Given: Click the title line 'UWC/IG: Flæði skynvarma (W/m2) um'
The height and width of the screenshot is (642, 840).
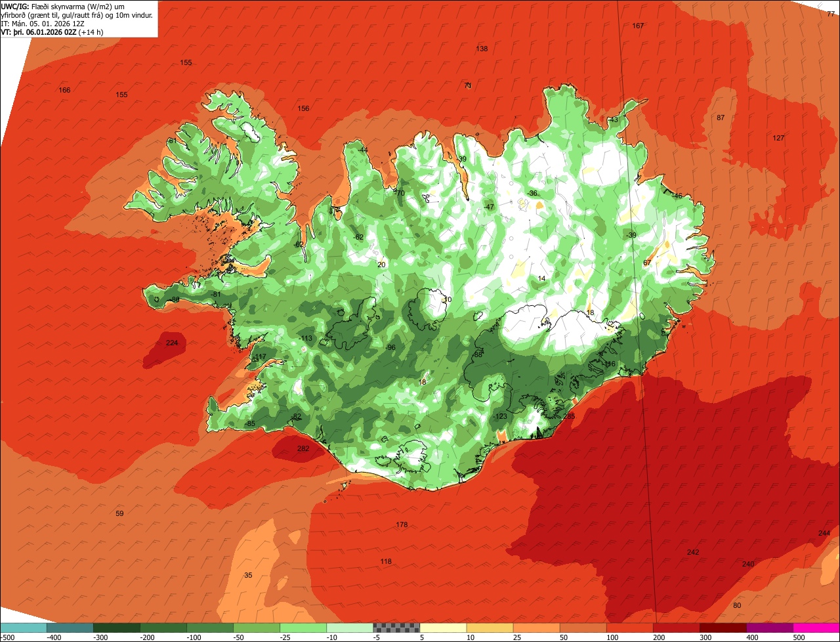Looking at the screenshot, I should point(63,6).
